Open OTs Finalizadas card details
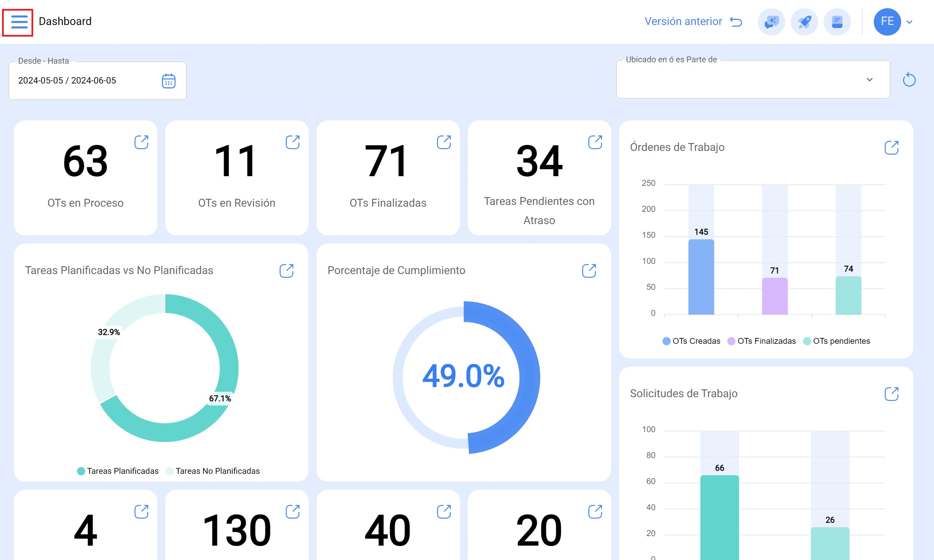 [x=444, y=142]
